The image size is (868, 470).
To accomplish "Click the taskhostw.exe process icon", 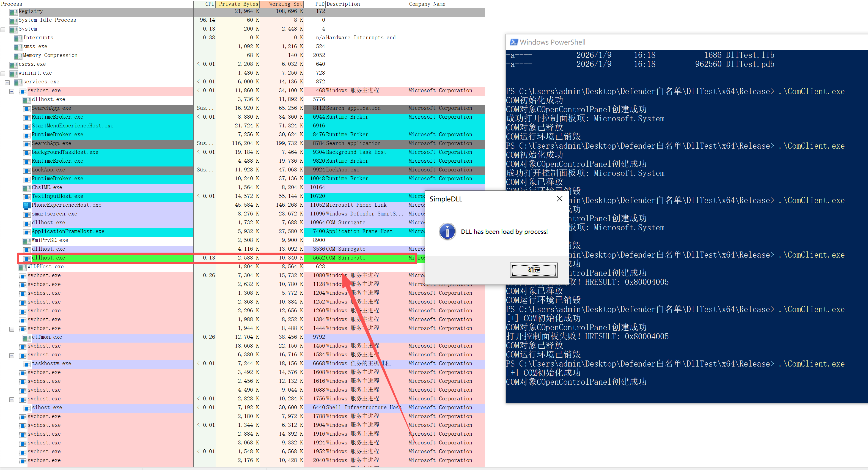I will click(27, 364).
